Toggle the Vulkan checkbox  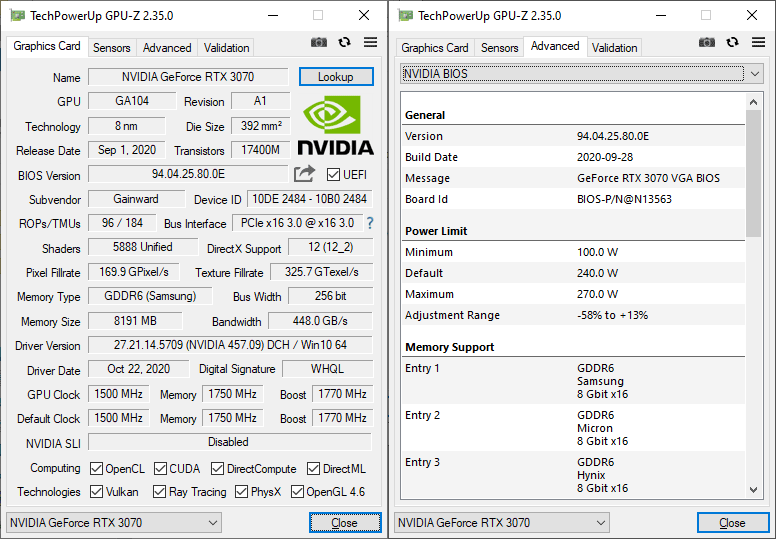[x=97, y=491]
